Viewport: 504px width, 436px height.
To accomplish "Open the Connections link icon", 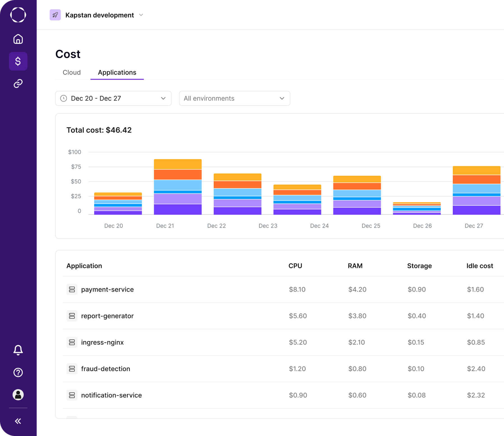I will (x=18, y=83).
